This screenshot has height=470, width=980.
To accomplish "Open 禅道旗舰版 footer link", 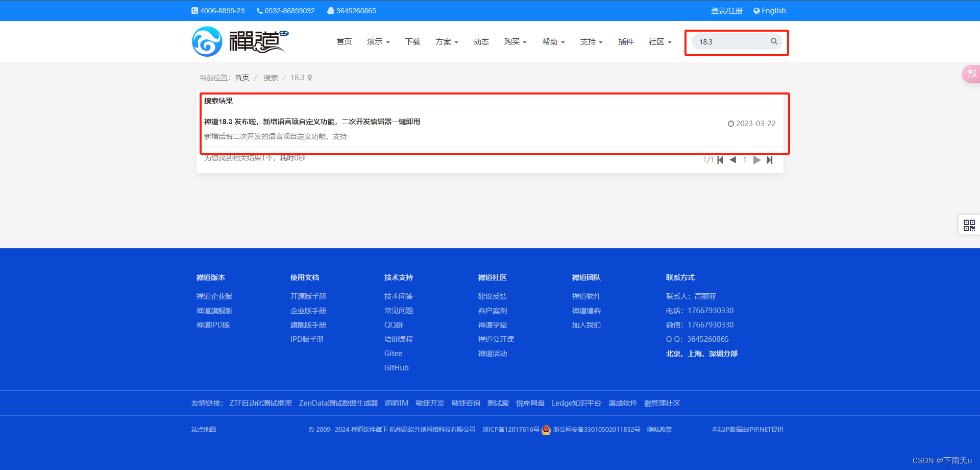I will pyautogui.click(x=214, y=311).
